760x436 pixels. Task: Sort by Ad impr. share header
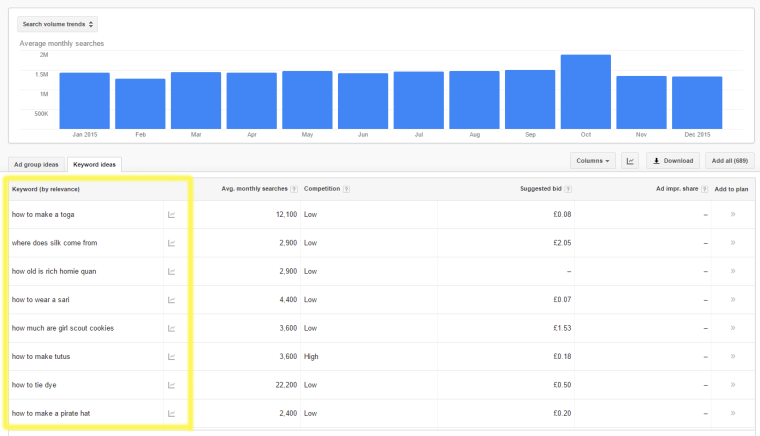point(677,189)
